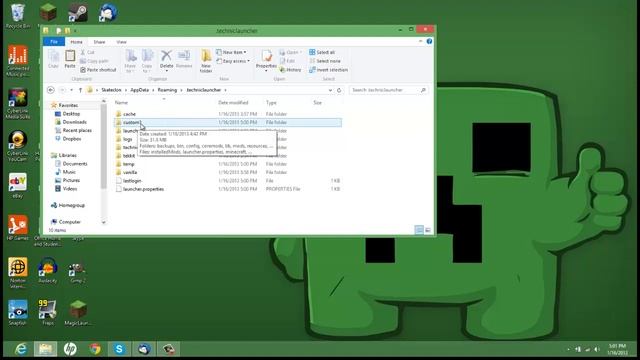The width and height of the screenshot is (640, 360).
Task: Click the Roaming breadcrumb segment
Action: (167, 90)
